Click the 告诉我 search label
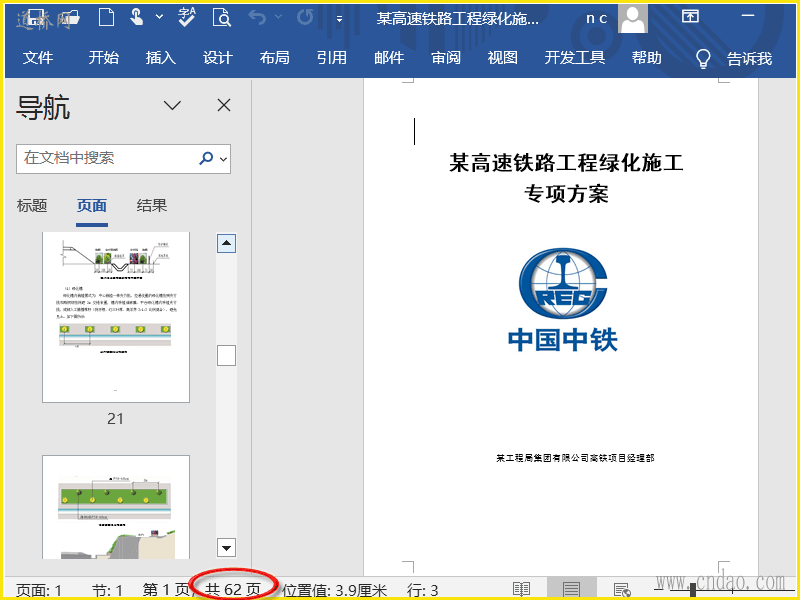This screenshot has height=600, width=800. point(749,59)
